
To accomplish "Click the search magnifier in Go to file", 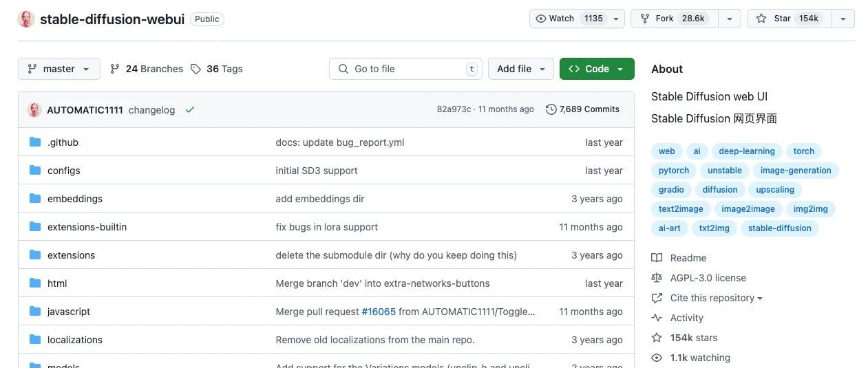I will tap(343, 69).
